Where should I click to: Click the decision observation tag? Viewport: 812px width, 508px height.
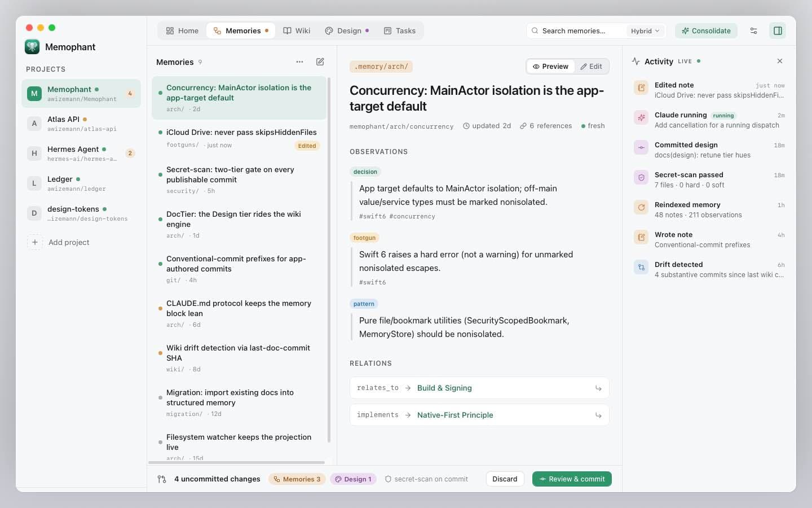click(365, 172)
